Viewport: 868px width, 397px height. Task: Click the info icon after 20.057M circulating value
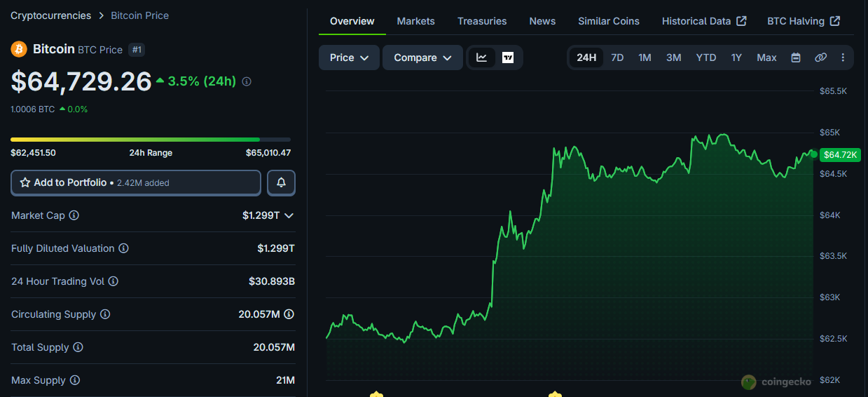pos(289,314)
